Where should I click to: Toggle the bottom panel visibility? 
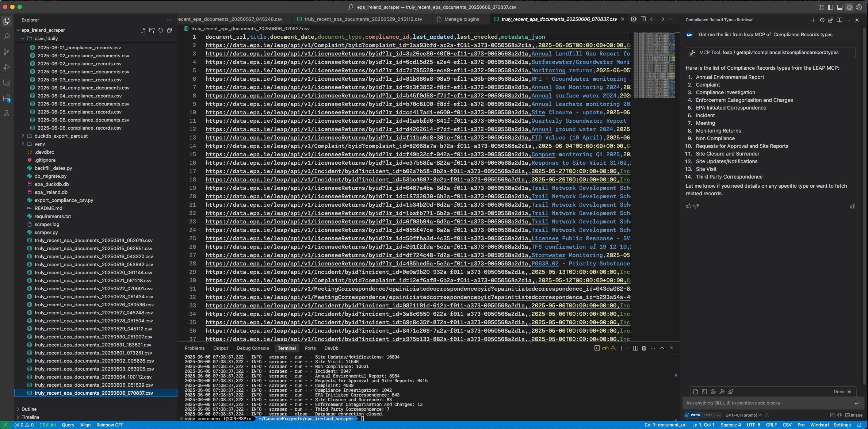(840, 7)
